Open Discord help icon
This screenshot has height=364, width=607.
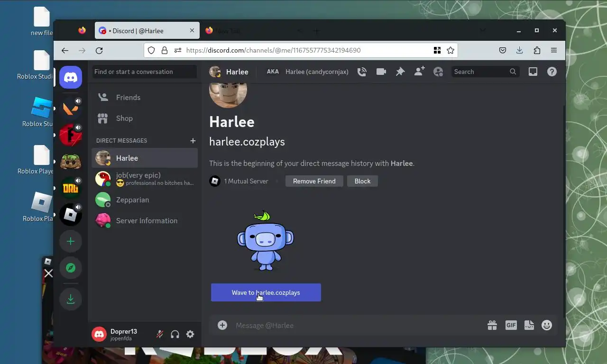(x=552, y=72)
